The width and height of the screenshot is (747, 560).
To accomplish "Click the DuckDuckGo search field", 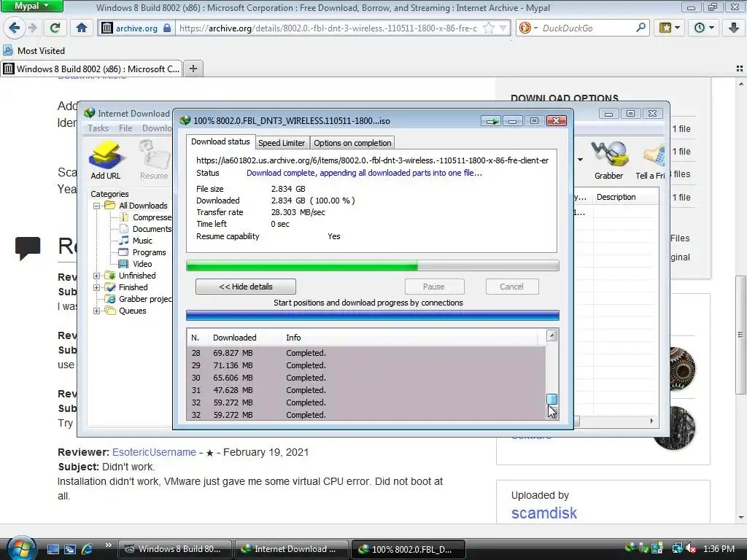I will coord(587,28).
